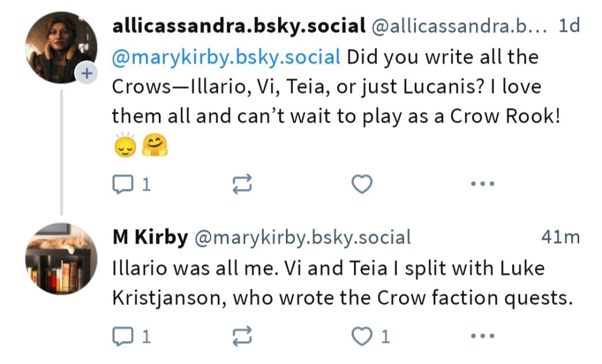Repost allicassandra's question to Mary Kirby
Screen dimensions: 602x364
click(x=242, y=184)
